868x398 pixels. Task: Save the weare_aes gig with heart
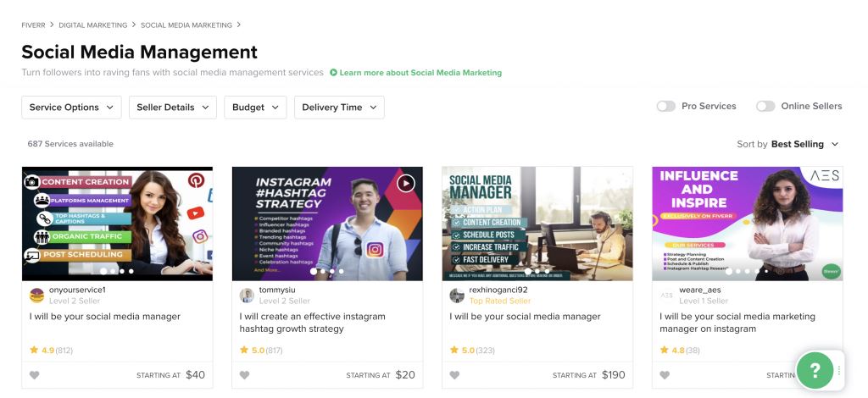click(x=665, y=375)
